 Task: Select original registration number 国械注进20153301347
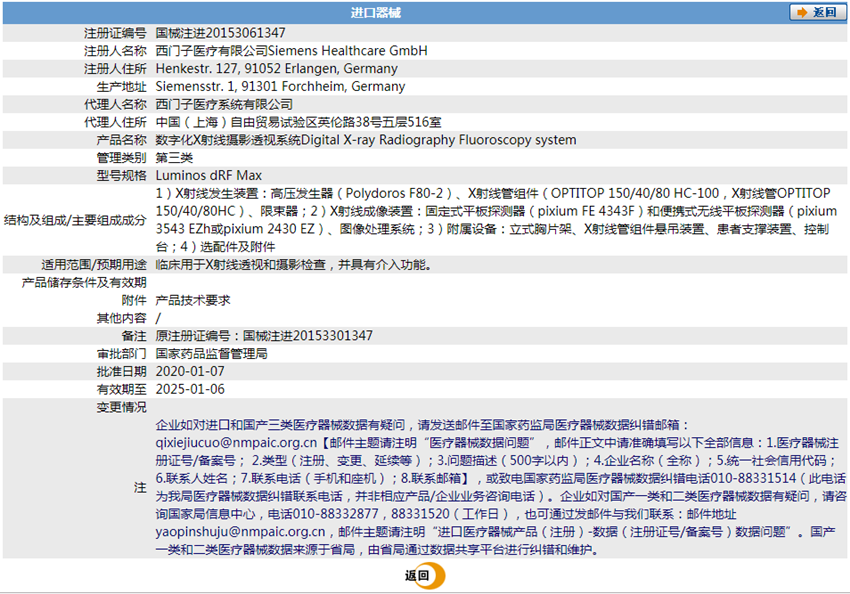(x=307, y=336)
